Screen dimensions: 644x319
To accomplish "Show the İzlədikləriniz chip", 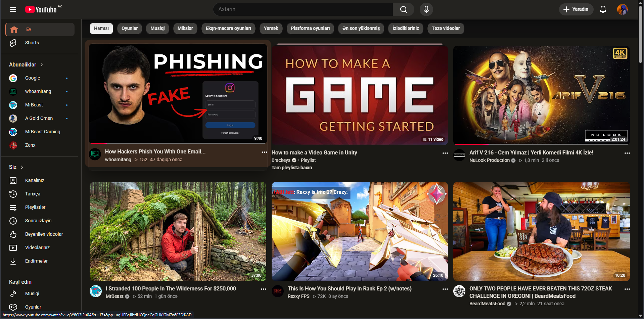I will (x=406, y=29).
